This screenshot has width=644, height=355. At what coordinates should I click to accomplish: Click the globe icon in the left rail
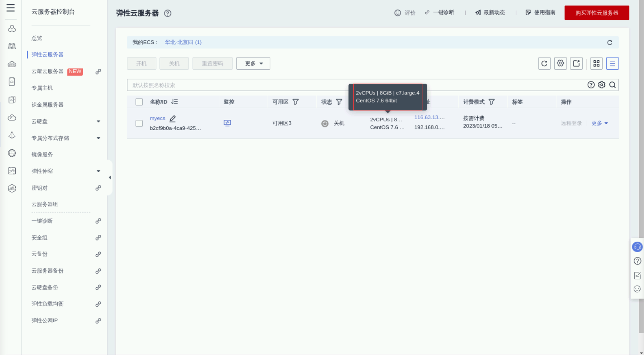(12, 153)
